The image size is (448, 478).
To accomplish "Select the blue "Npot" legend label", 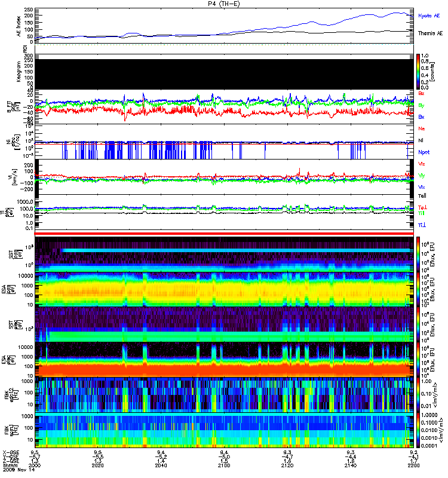I will point(424,152).
